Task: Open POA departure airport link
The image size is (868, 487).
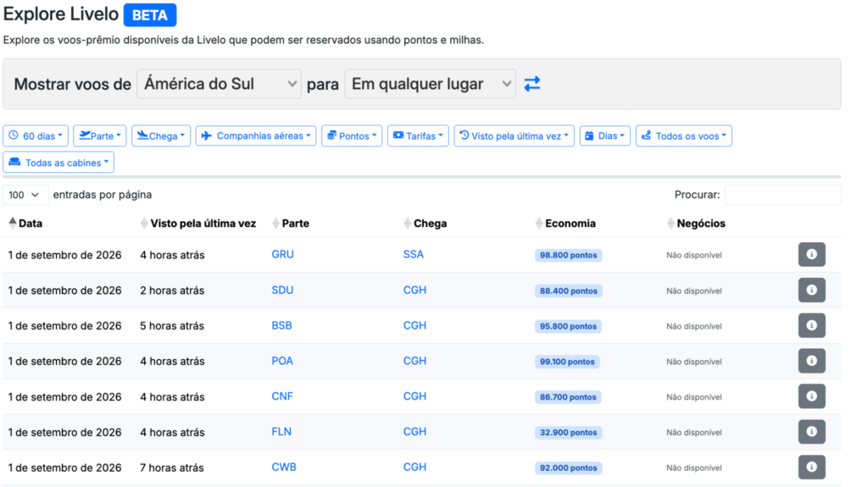Action: click(x=282, y=361)
